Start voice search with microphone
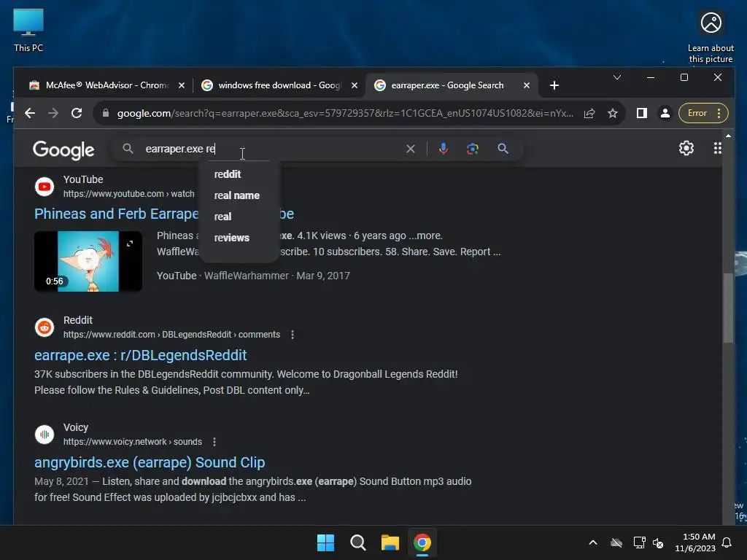 (x=443, y=149)
